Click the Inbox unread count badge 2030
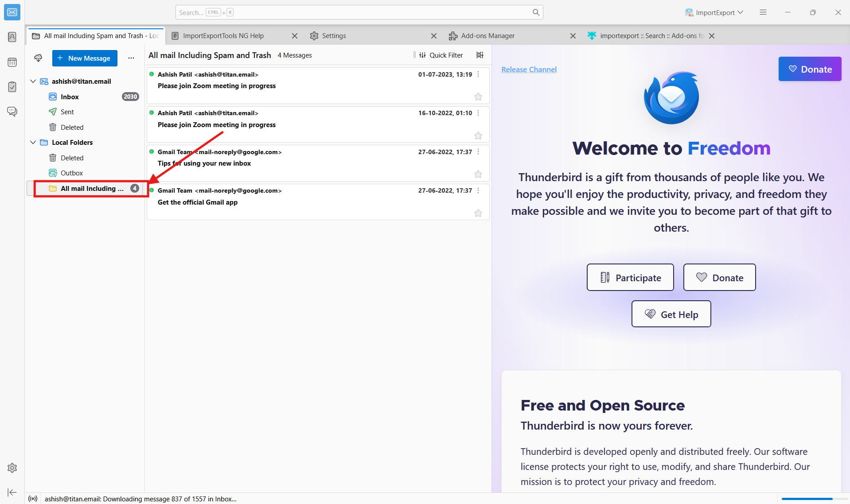850x504 pixels. (130, 97)
